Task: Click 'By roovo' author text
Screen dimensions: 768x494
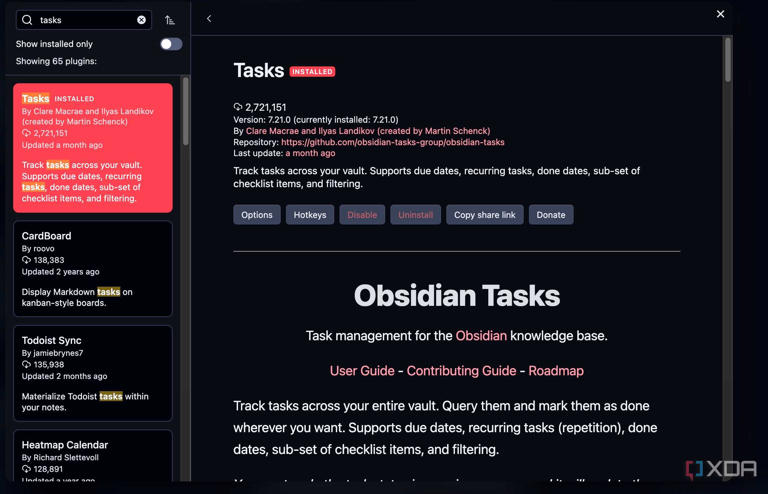Action: (x=38, y=249)
